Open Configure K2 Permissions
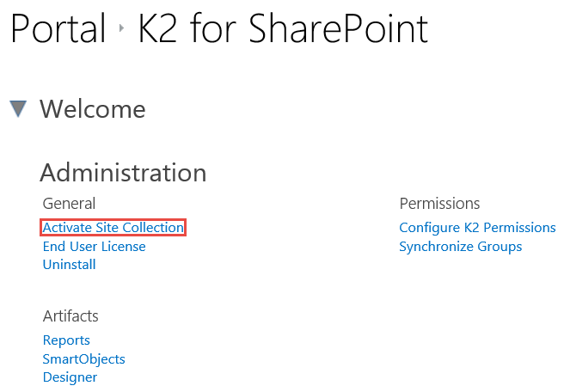The image size is (564, 392). 477,228
